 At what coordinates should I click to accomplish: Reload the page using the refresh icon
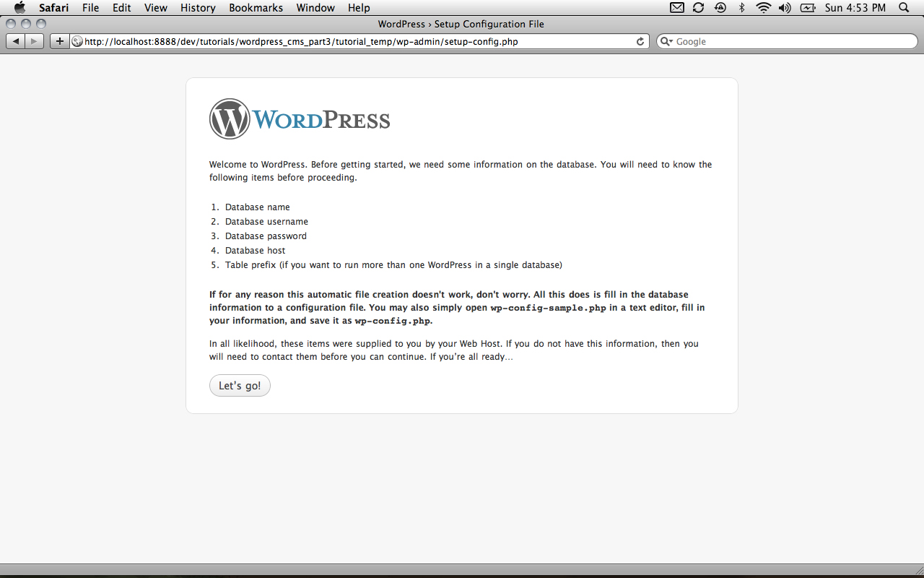tap(640, 42)
